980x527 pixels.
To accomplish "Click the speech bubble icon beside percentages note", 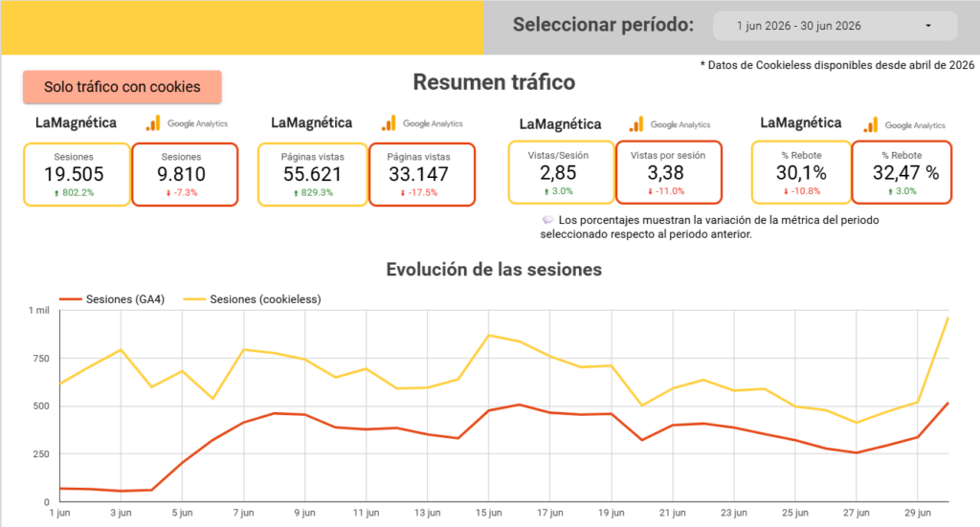I will click(548, 220).
